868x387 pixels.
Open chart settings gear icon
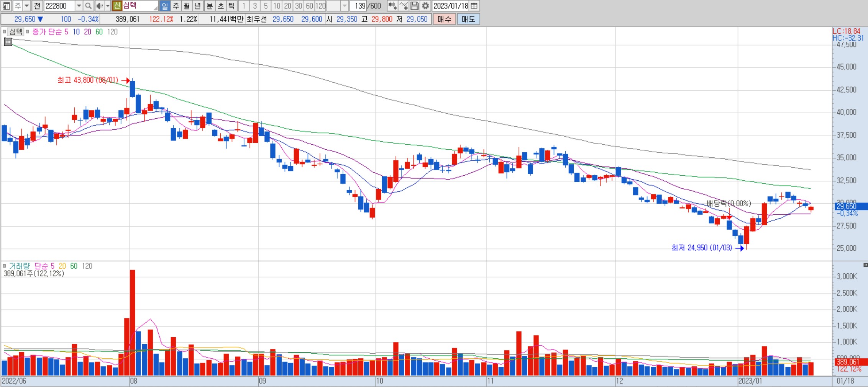[x=425, y=6]
